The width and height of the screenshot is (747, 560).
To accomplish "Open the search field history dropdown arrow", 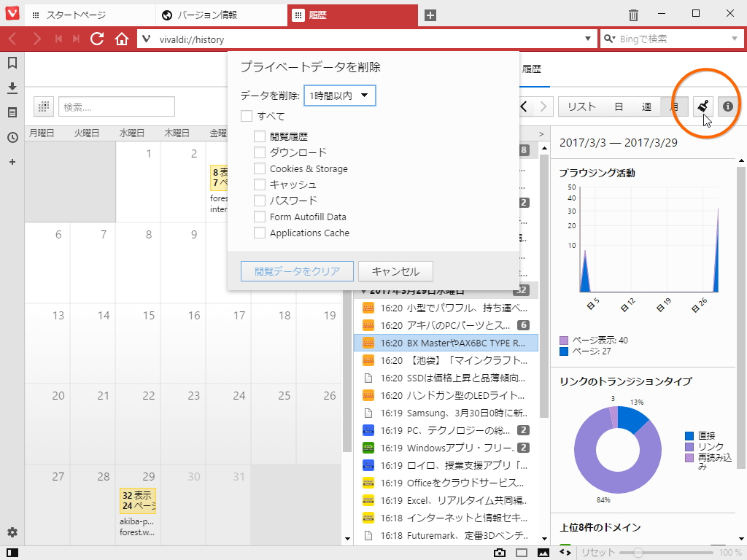I will click(735, 39).
